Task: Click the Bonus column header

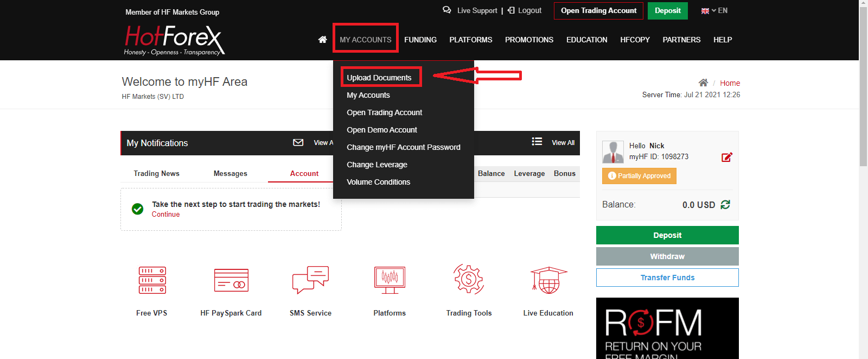Action: [x=565, y=173]
